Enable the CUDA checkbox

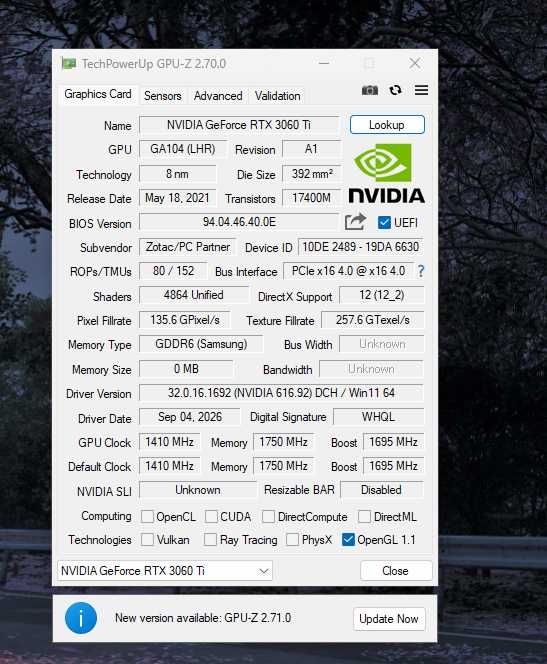pyautogui.click(x=211, y=517)
